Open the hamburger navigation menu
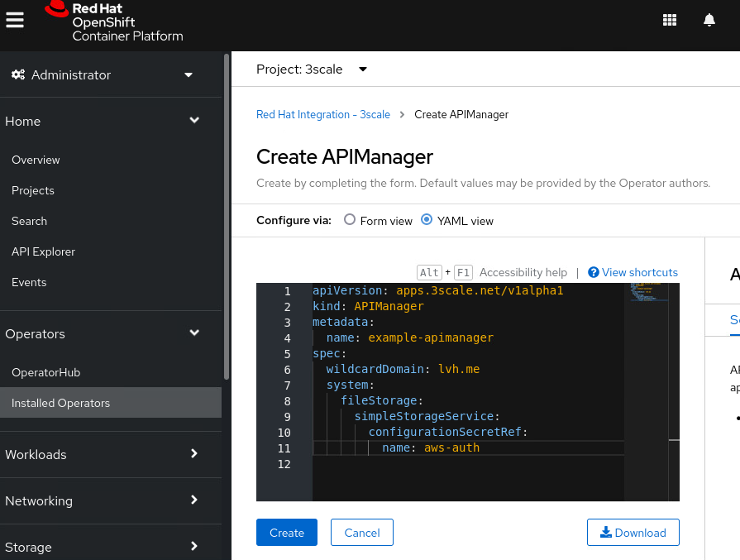This screenshot has width=740, height=560. [x=15, y=20]
